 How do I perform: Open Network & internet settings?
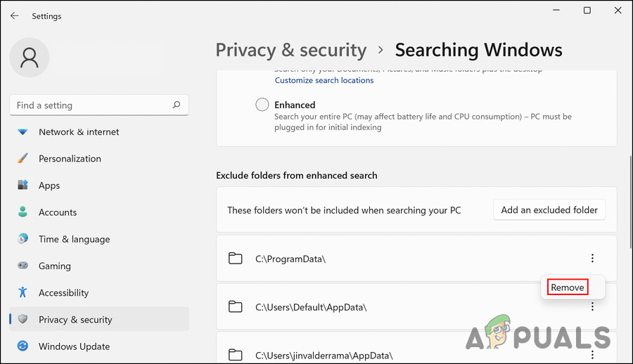[78, 132]
